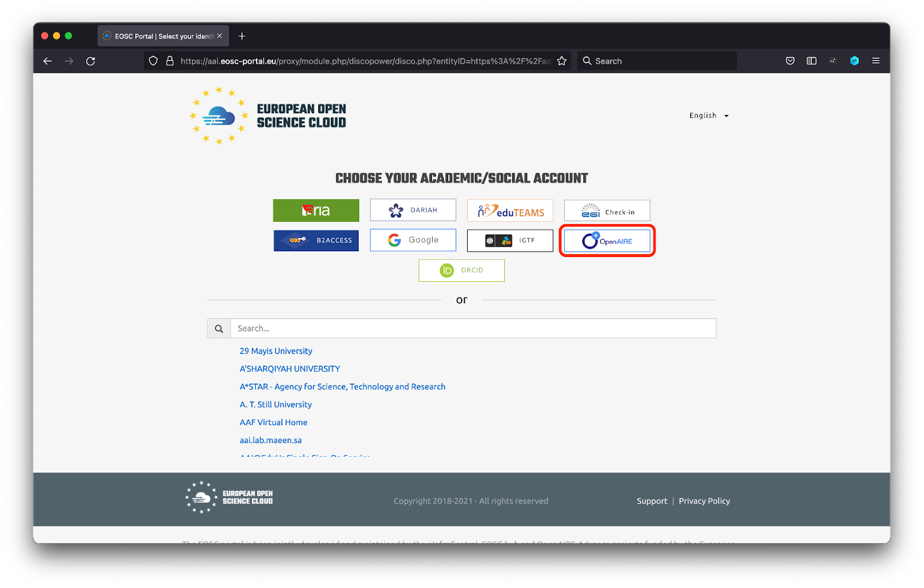Image resolution: width=924 pixels, height=588 pixels.
Task: Select A*STAR Agency for Science link
Action: [342, 387]
